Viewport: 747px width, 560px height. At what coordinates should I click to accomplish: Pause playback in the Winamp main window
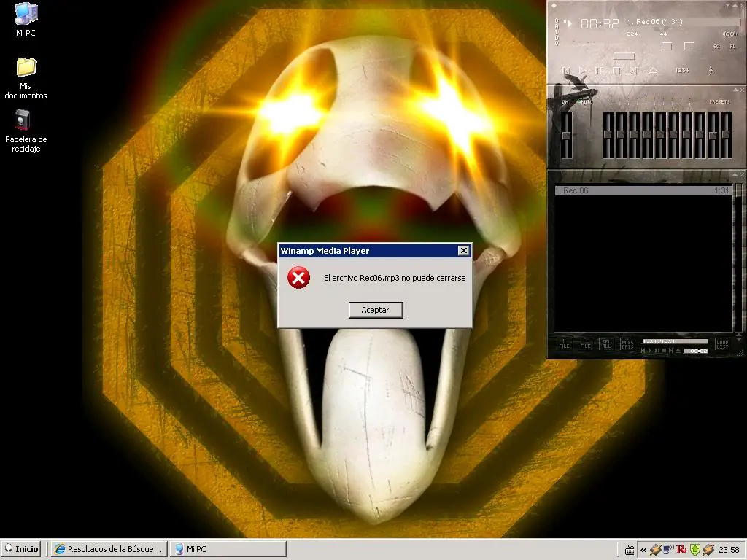[x=600, y=71]
